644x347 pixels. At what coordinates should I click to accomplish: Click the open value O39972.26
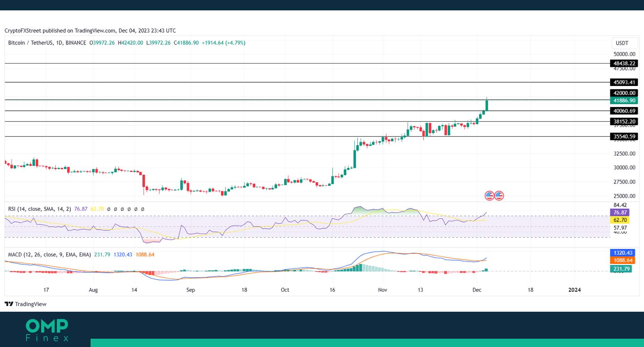click(x=102, y=43)
